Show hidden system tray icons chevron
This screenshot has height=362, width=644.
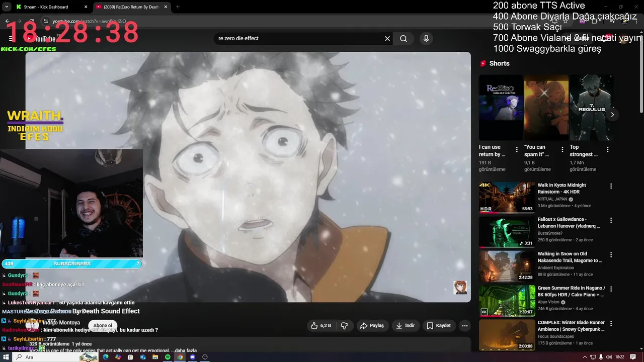585,357
